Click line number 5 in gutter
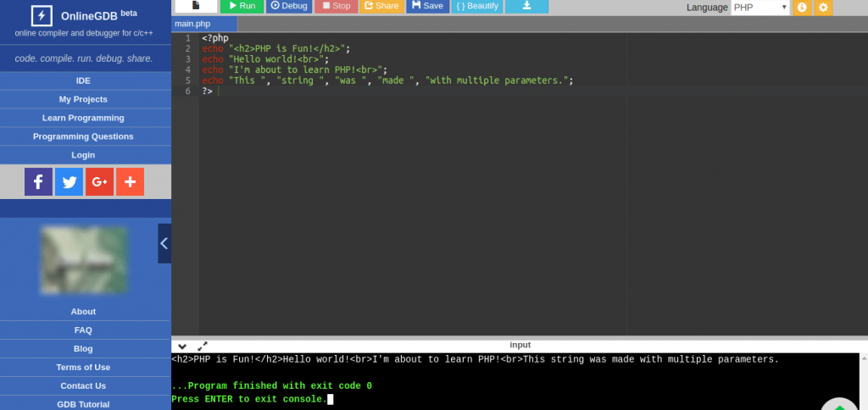 (x=188, y=80)
